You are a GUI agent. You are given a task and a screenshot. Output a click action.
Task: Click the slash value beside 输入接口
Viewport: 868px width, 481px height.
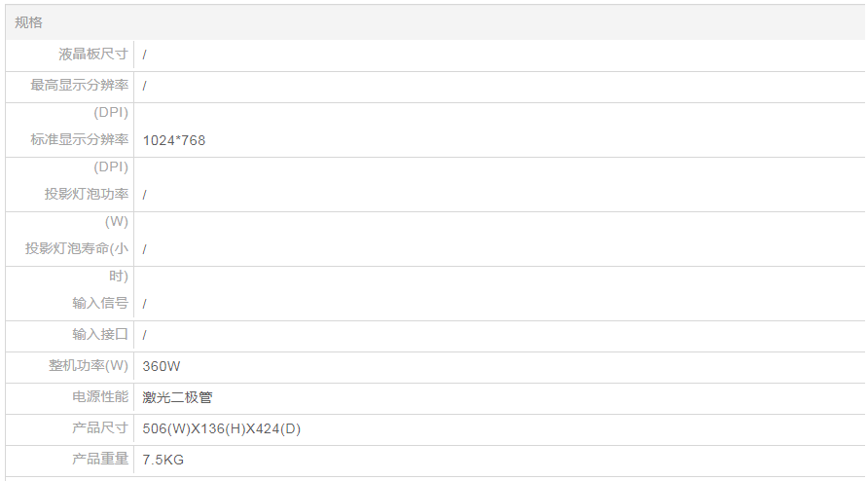coord(145,335)
